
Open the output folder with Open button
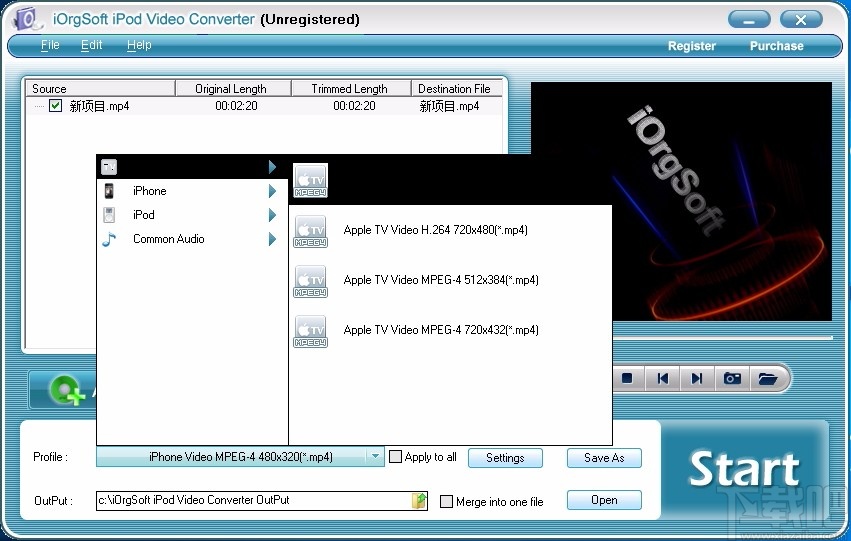(604, 500)
